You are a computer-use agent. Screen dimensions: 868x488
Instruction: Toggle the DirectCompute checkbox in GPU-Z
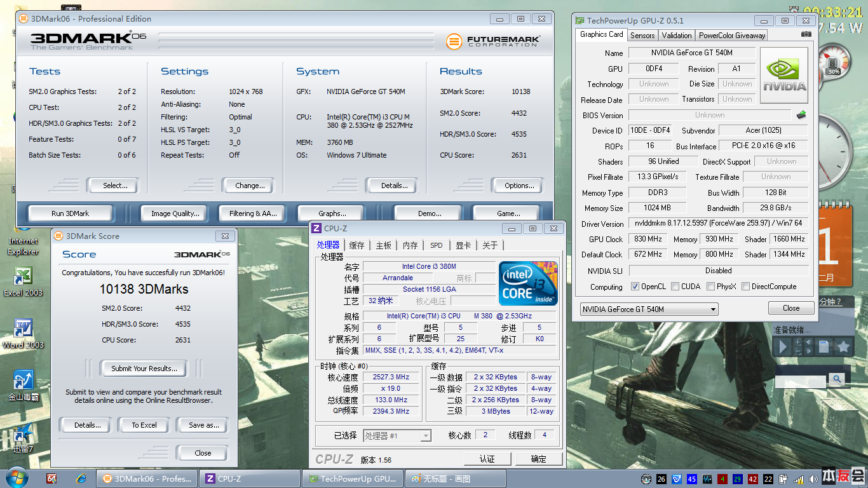pos(745,287)
